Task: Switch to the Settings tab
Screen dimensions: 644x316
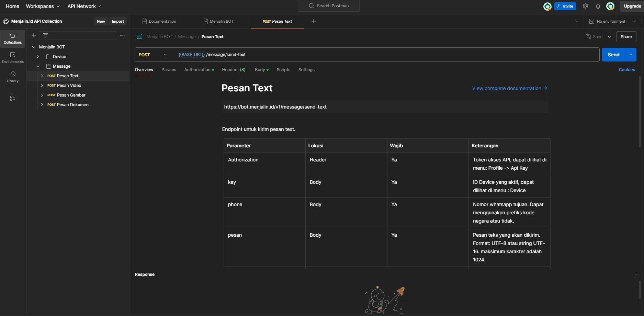Action: click(306, 70)
